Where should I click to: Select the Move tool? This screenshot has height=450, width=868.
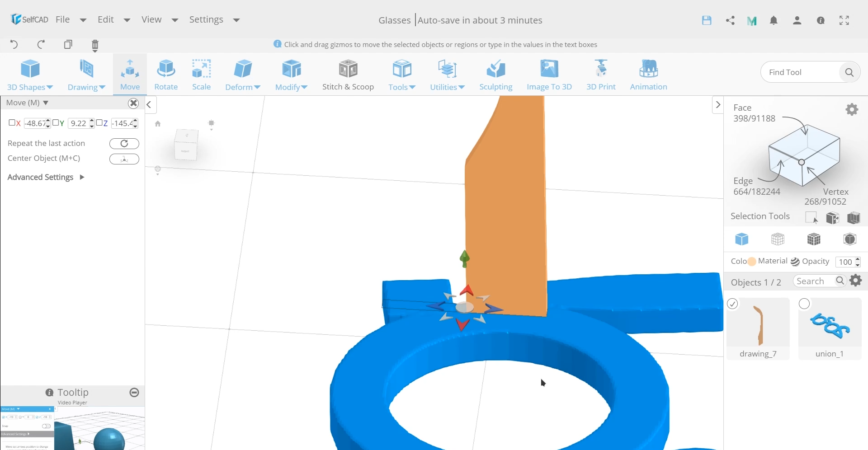(x=130, y=75)
